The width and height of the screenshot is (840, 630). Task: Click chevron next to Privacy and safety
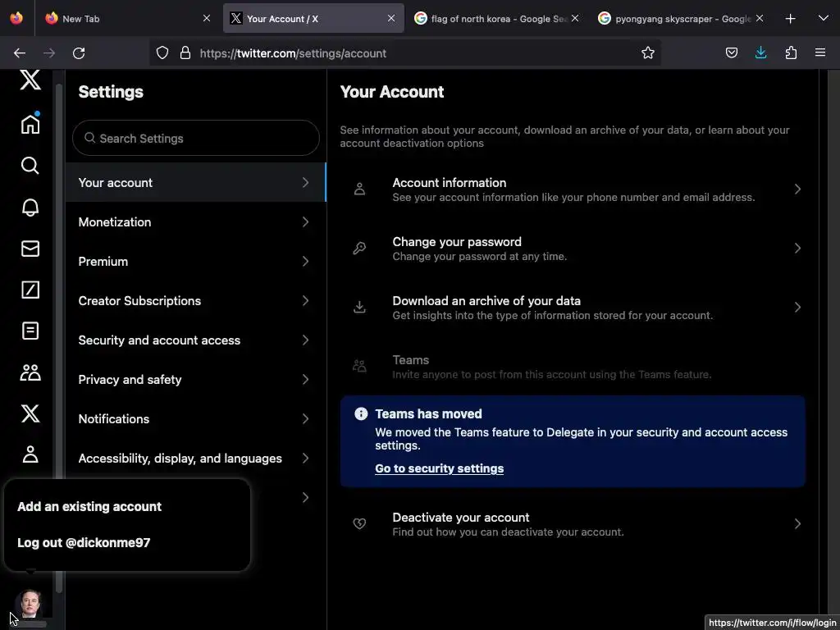(305, 379)
